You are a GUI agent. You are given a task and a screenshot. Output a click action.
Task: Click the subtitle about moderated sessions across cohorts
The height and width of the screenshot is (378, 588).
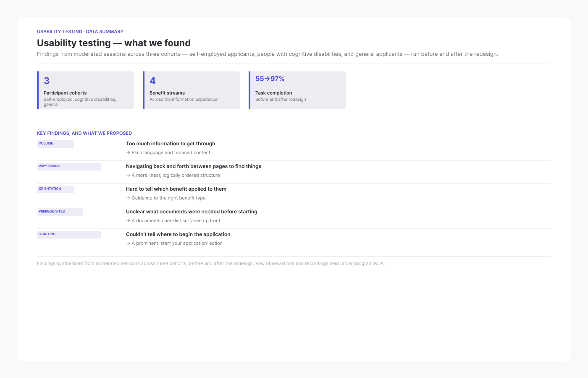click(268, 54)
